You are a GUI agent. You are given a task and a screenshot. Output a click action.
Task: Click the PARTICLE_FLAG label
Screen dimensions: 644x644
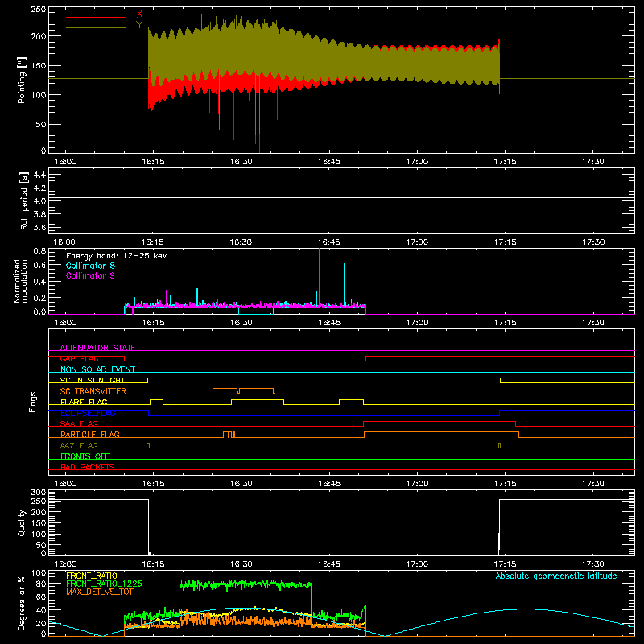pos(90,434)
